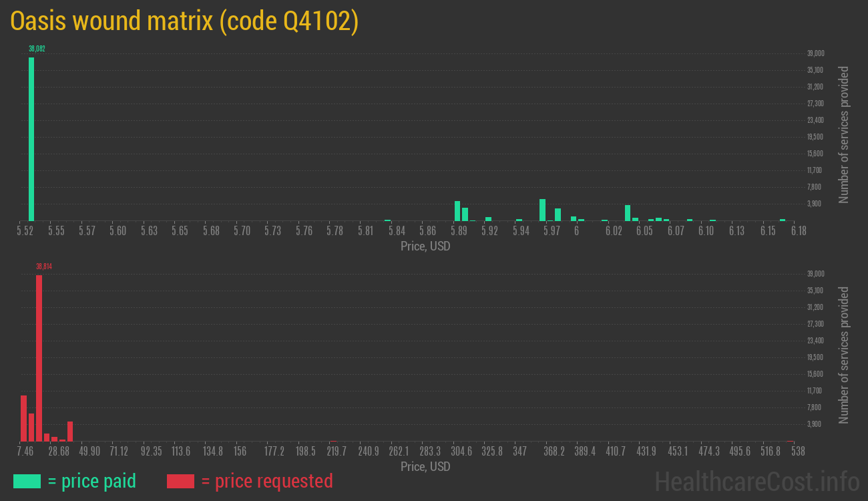Select the tallest red bar labeled 38,814
Viewport: 868px width, 501px height.
39,357
